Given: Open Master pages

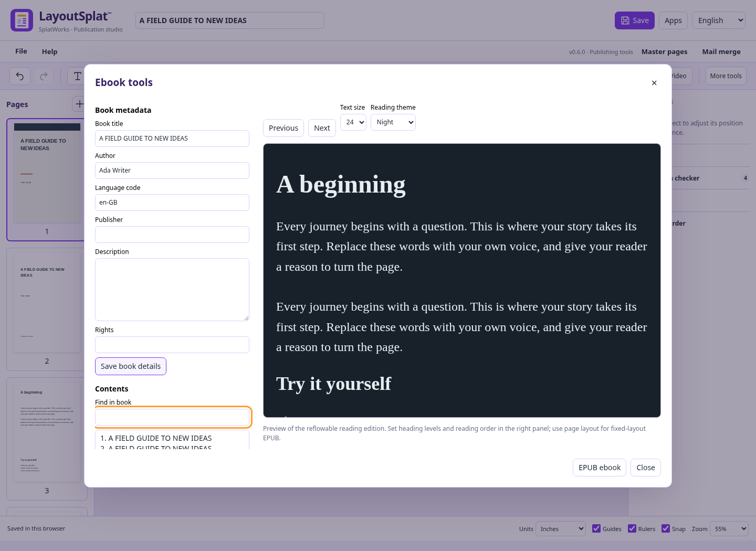Looking at the screenshot, I should coord(664,51).
